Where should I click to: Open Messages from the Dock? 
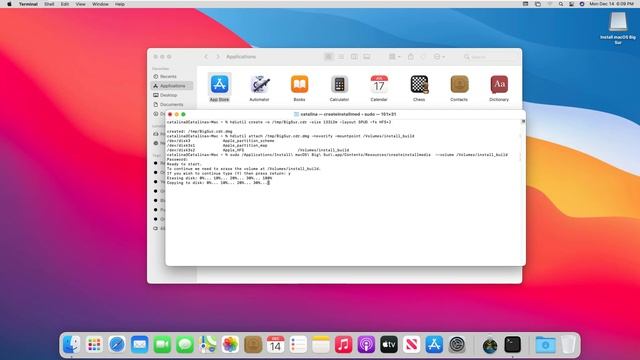[185, 344]
